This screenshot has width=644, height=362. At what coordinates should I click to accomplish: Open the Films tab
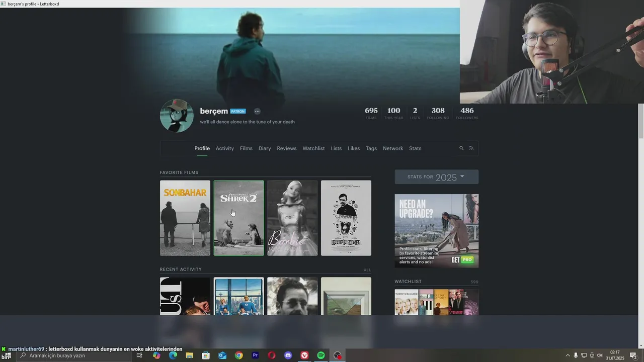(x=246, y=148)
